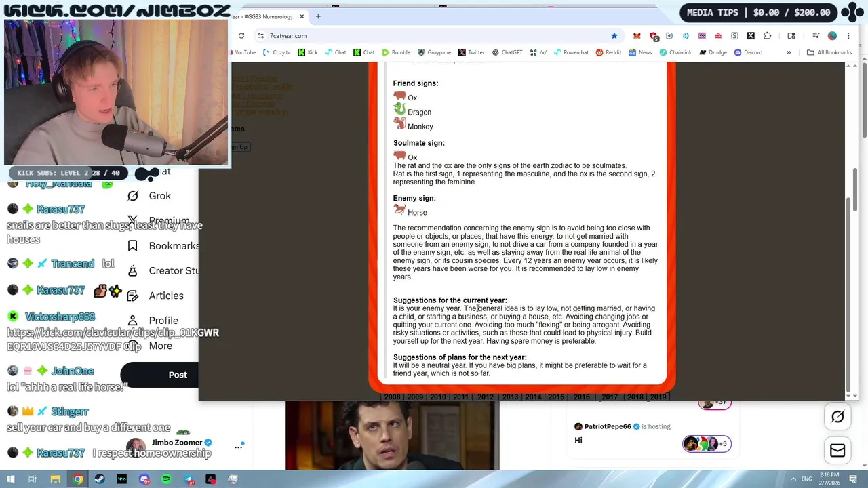Open Spotify from the taskbar
Image resolution: width=868 pixels, height=488 pixels.
(166, 479)
